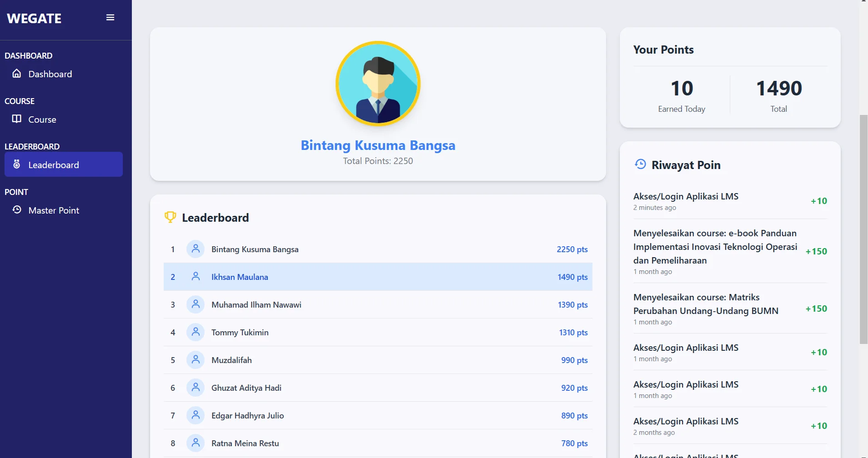This screenshot has width=868, height=458.
Task: Click Ikhsan Maulana's user avatar icon
Action: coord(196,277)
